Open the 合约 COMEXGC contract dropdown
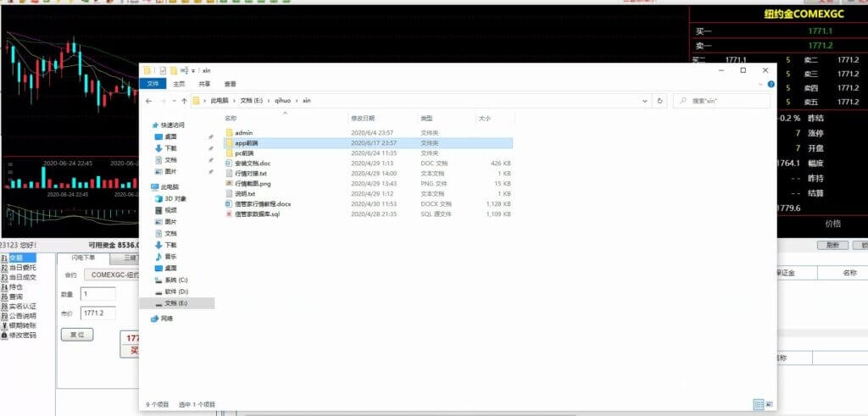This screenshot has height=416, width=868. [112, 275]
